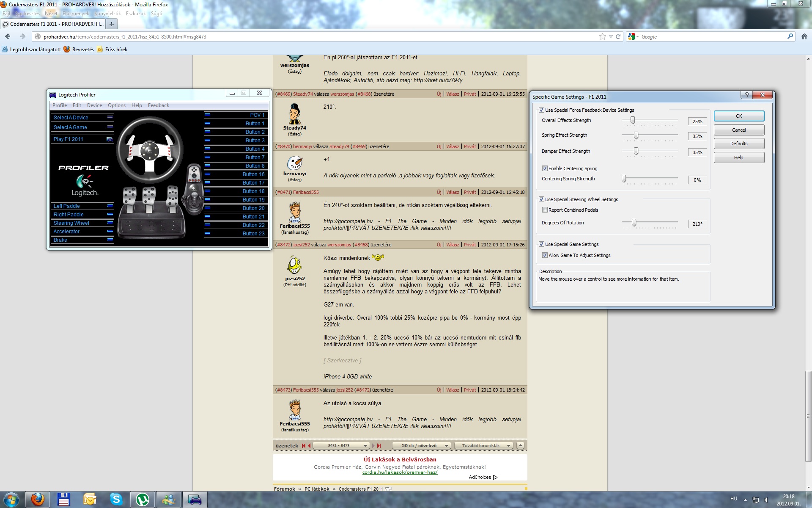Screen dimensions: 812x508
Task: Expand Steering Wheel assignment in Profiler
Action: coord(110,223)
